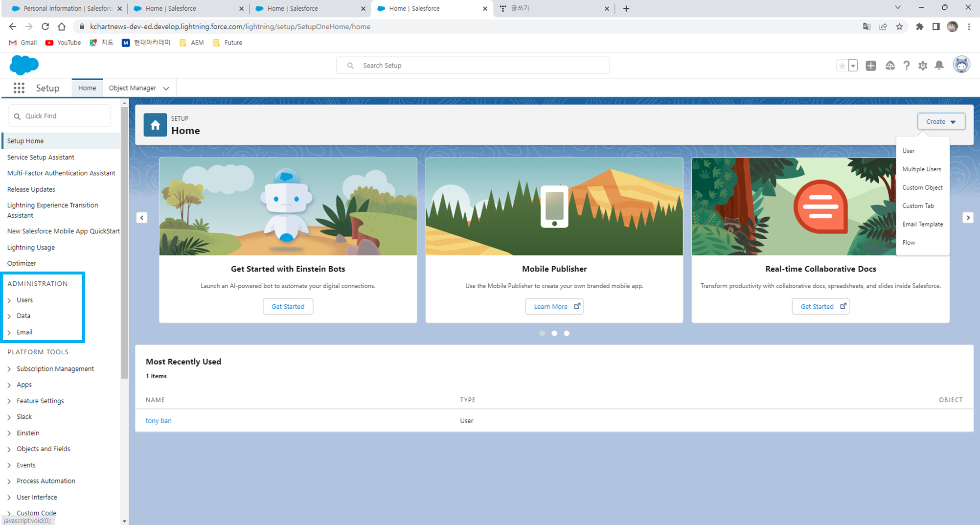Click Get Started under Einstein Bots

(288, 306)
